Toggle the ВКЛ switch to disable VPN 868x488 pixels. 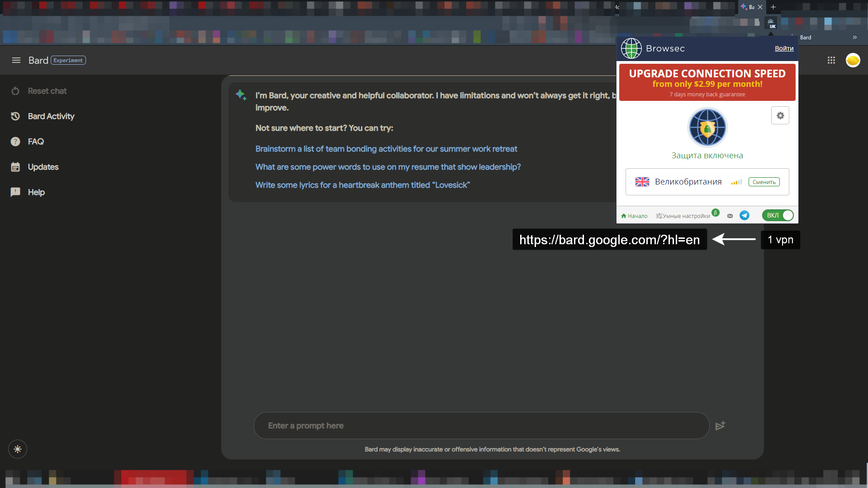[778, 215]
